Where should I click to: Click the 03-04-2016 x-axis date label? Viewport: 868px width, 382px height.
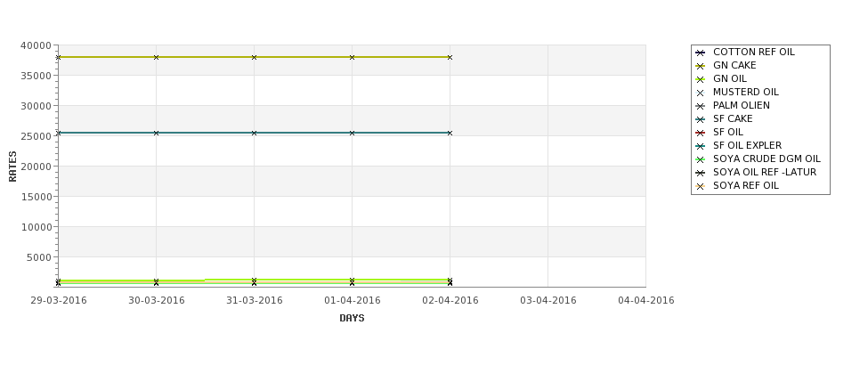click(x=548, y=301)
